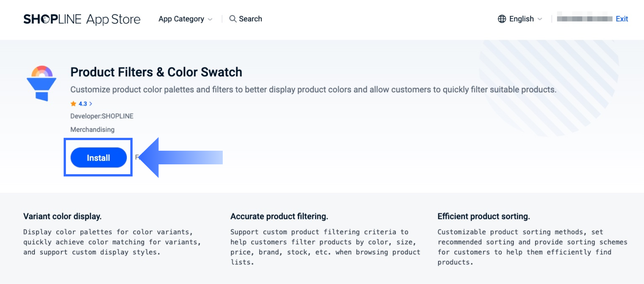Click the Accurate product filtering heading
Viewport: 644px width, 284px height.
(279, 216)
